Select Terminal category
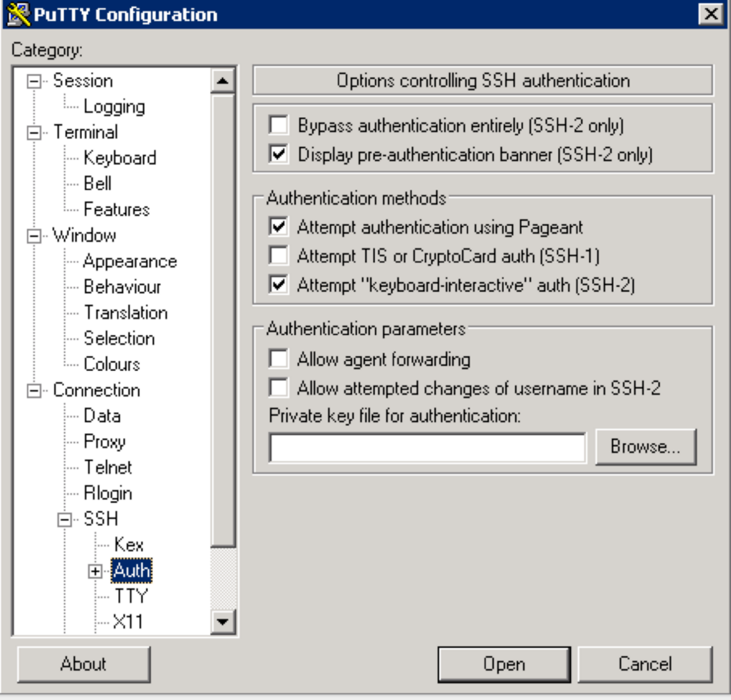This screenshot has width=731, height=700. click(x=86, y=132)
